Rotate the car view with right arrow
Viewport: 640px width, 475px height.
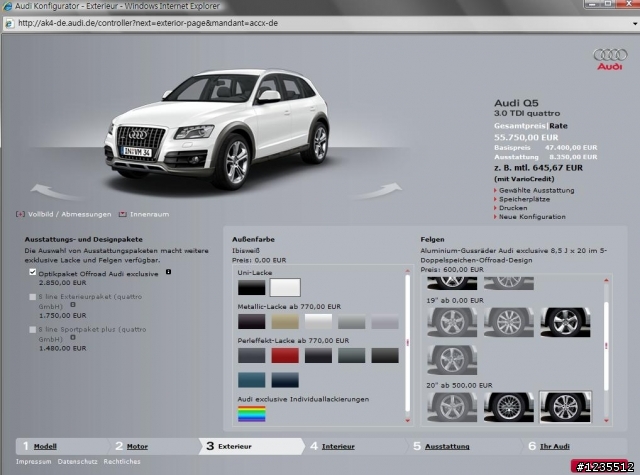pos(376,191)
